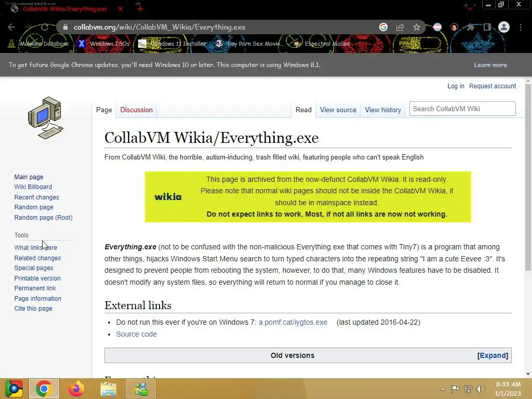Open Windows ISOs bookmark
This screenshot has height=399, width=532.
tap(104, 44)
